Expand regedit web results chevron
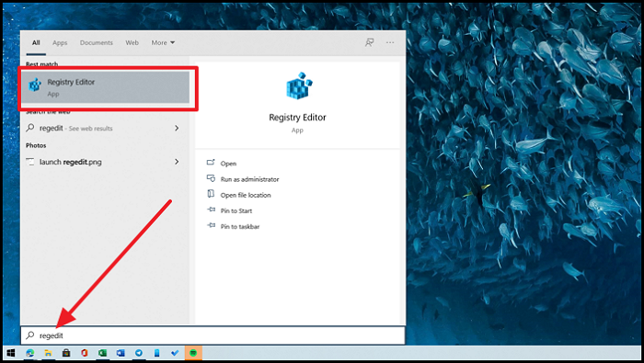Viewport: 644px width, 363px height. tap(177, 128)
